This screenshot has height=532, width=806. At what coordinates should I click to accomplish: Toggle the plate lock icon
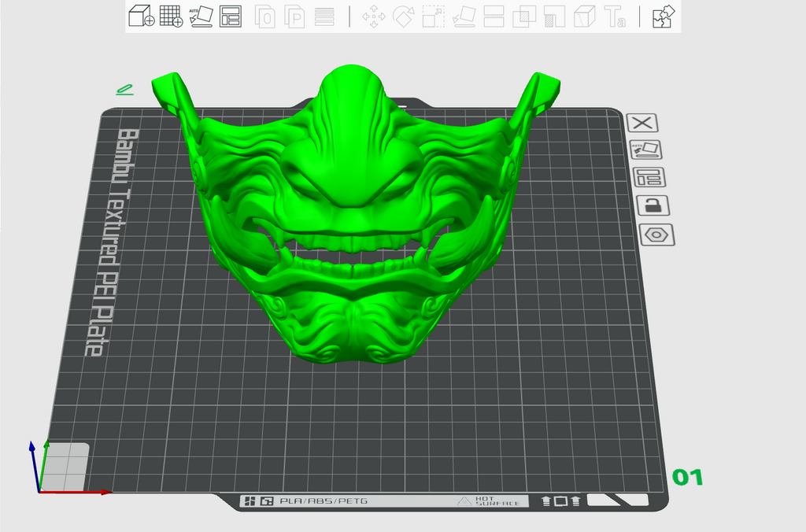(653, 205)
